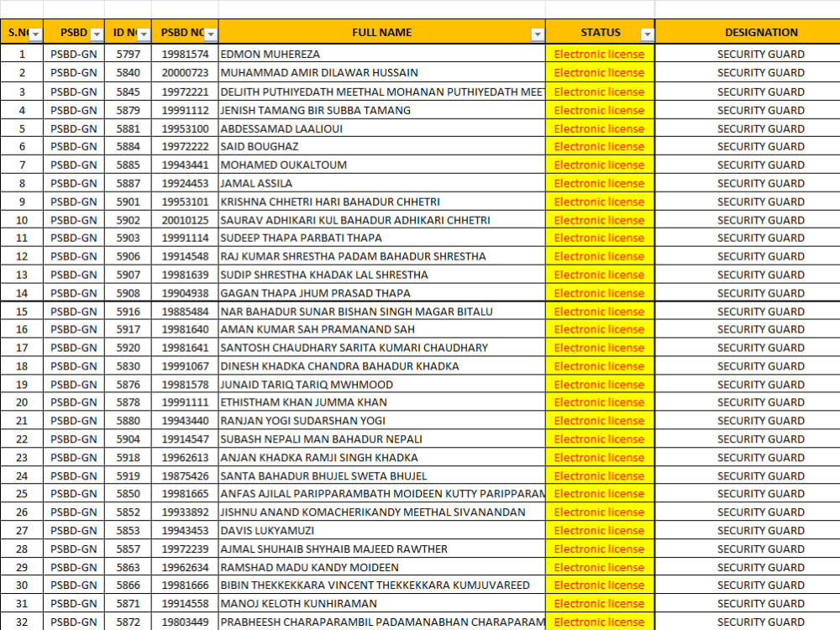Select the FULL NAME column header
The image size is (840, 630).
[382, 32]
